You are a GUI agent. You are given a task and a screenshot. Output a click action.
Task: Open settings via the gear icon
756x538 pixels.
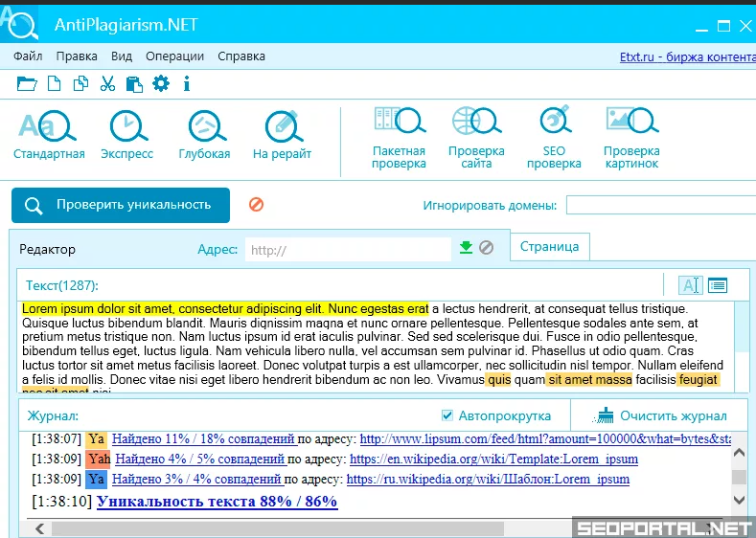coord(161,83)
